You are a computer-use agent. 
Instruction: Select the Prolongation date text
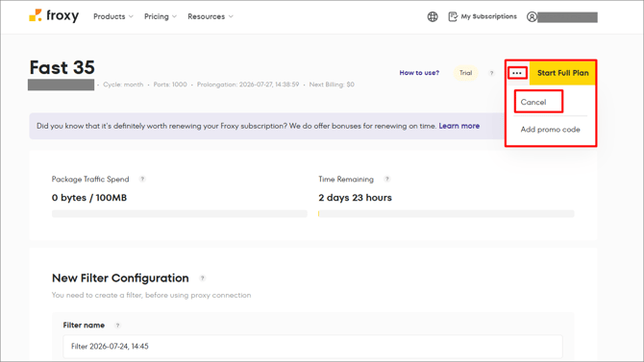point(248,84)
